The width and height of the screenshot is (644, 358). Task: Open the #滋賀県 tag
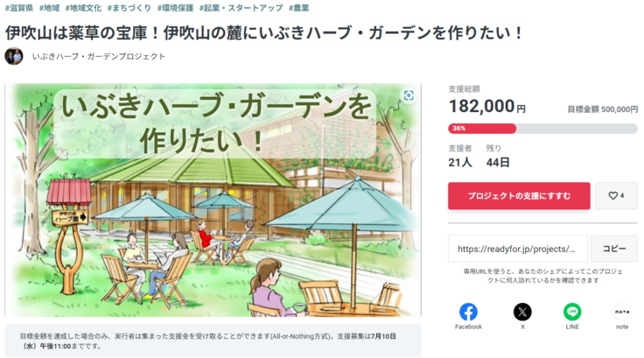17,8
